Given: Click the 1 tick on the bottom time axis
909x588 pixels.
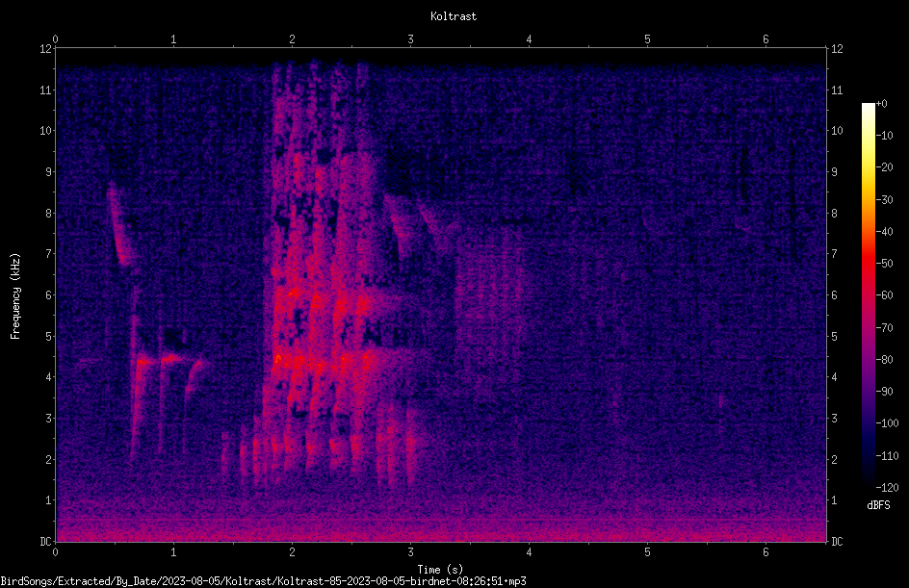Looking at the screenshot, I should click(x=173, y=552).
